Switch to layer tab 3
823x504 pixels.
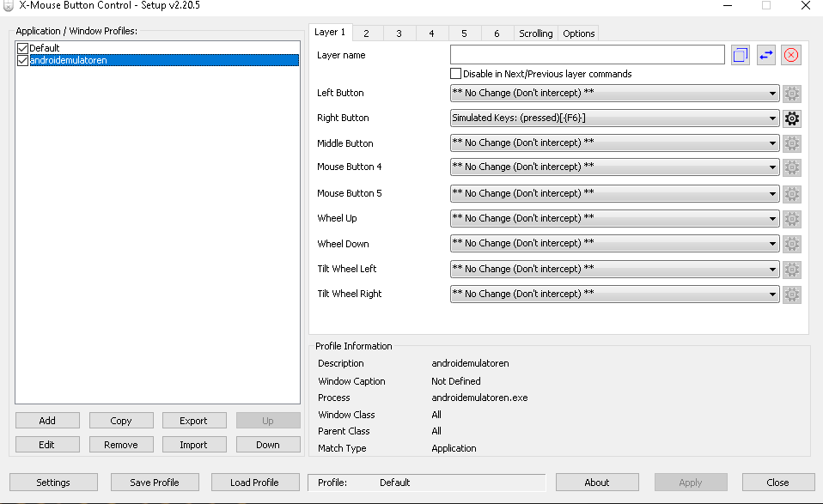click(x=399, y=33)
